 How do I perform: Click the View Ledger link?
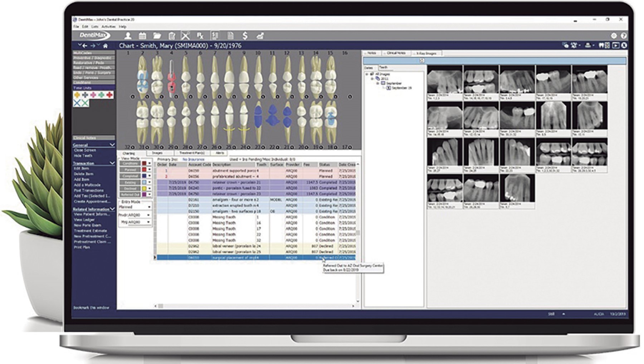click(84, 220)
